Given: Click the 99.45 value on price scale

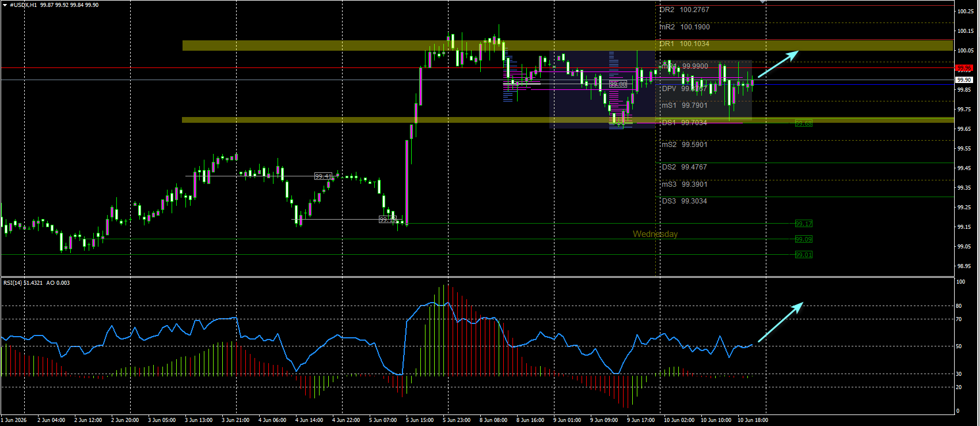Looking at the screenshot, I should click(x=964, y=168).
